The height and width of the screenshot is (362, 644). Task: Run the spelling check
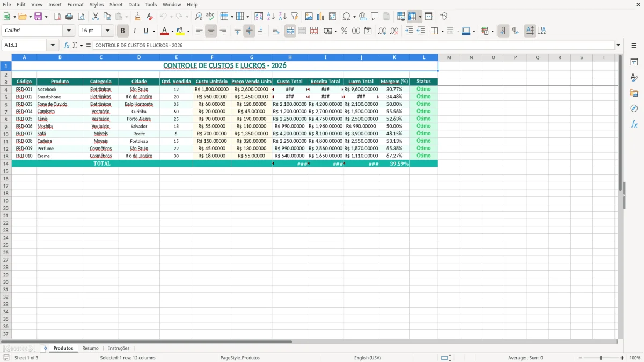point(210,17)
